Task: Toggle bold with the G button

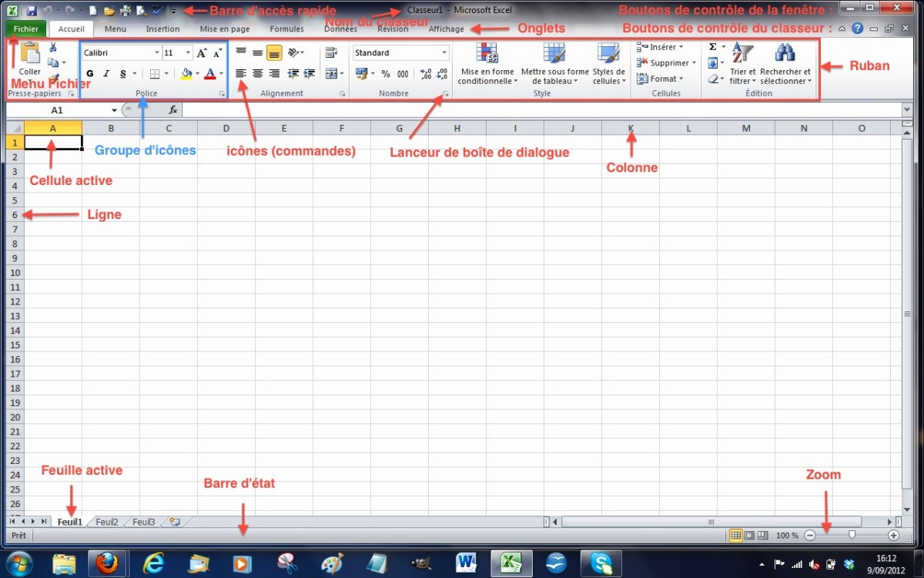Action: pyautogui.click(x=90, y=74)
